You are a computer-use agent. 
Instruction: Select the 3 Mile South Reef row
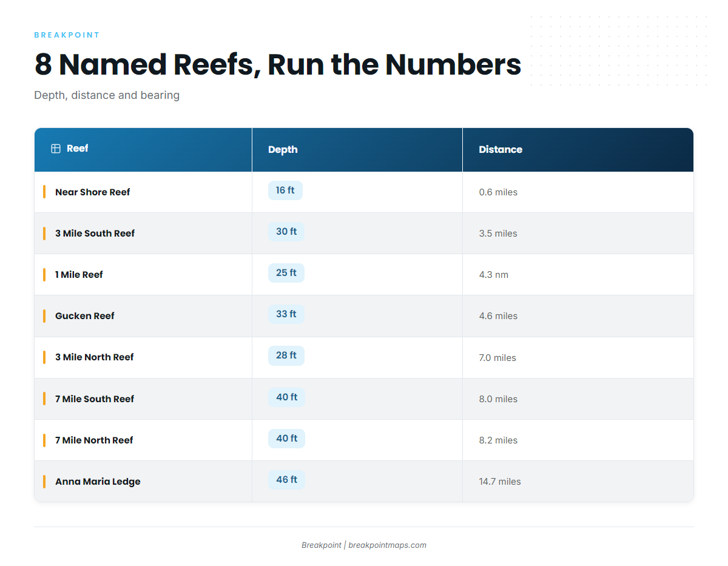pos(364,234)
